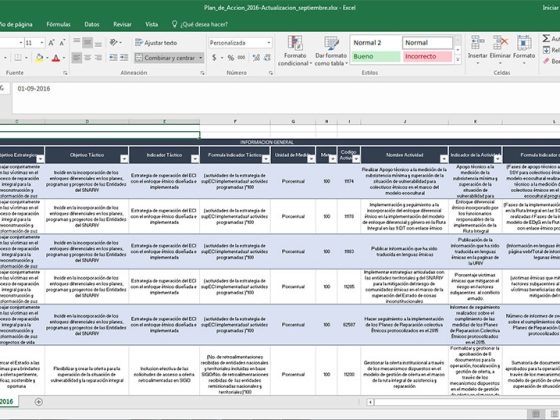Add a new sheet with plus icon
This screenshot has height=420, width=560.
(x=39, y=402)
